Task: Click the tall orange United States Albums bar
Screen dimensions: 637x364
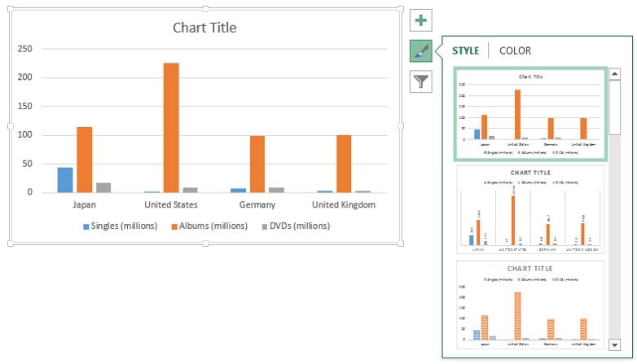Action: [171, 128]
